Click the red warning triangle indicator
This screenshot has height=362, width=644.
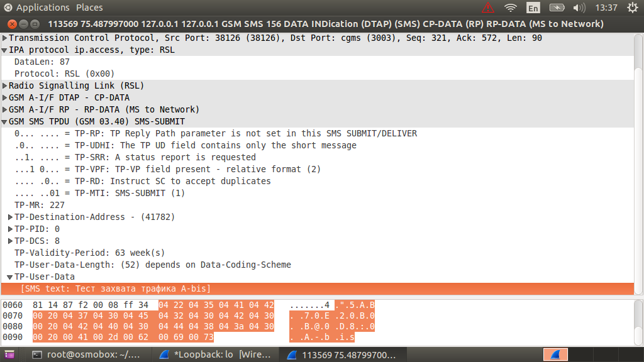(488, 7)
